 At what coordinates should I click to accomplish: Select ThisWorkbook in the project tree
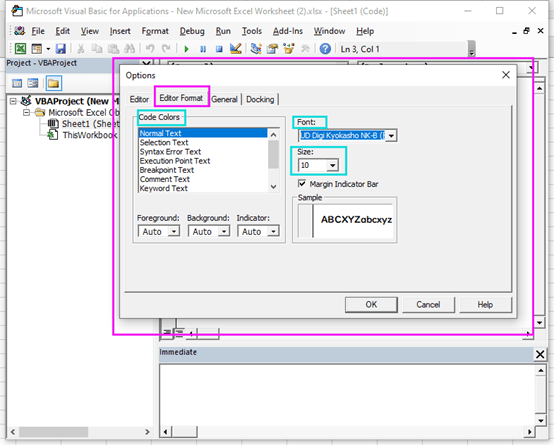(x=90, y=135)
